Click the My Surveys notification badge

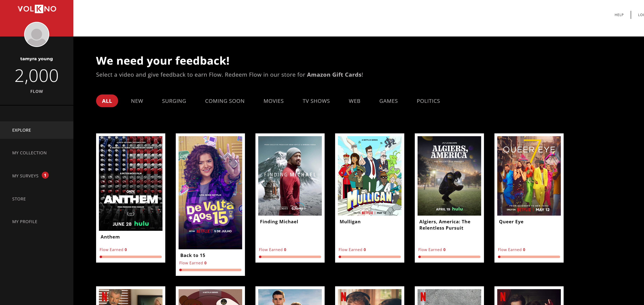click(45, 175)
